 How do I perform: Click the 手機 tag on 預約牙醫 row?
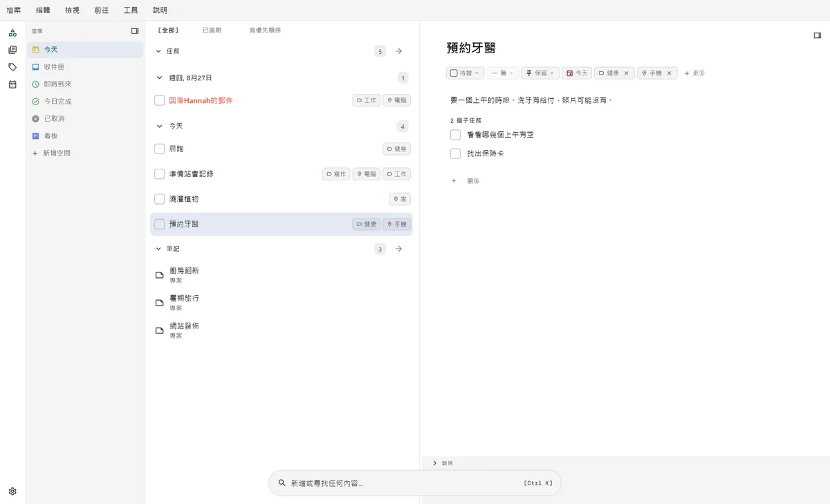[396, 224]
